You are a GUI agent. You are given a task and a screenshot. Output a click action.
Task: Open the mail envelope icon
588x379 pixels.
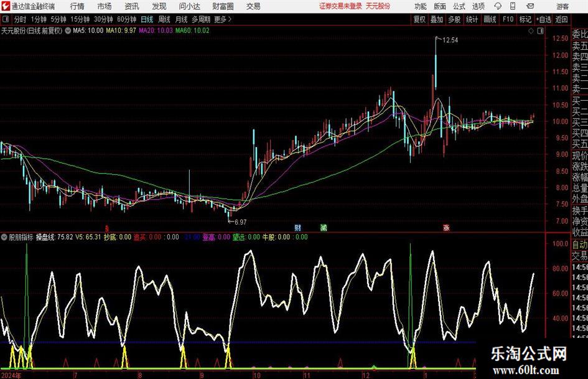pyautogui.click(x=530, y=6)
